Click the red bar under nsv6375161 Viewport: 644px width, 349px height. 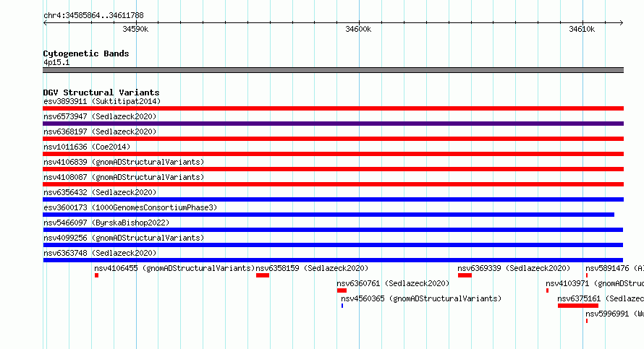[x=578, y=306]
